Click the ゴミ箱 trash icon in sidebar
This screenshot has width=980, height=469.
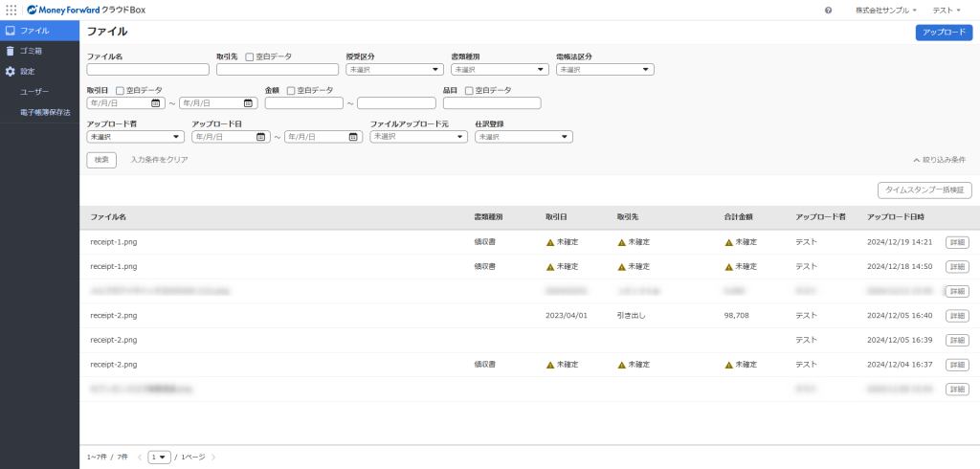(x=10, y=51)
